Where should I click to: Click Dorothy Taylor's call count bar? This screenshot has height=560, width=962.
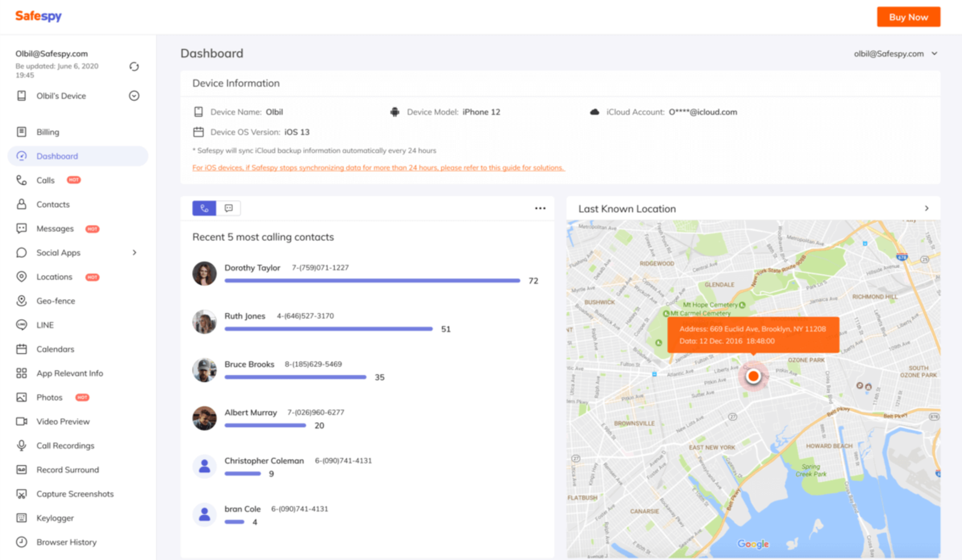point(372,281)
